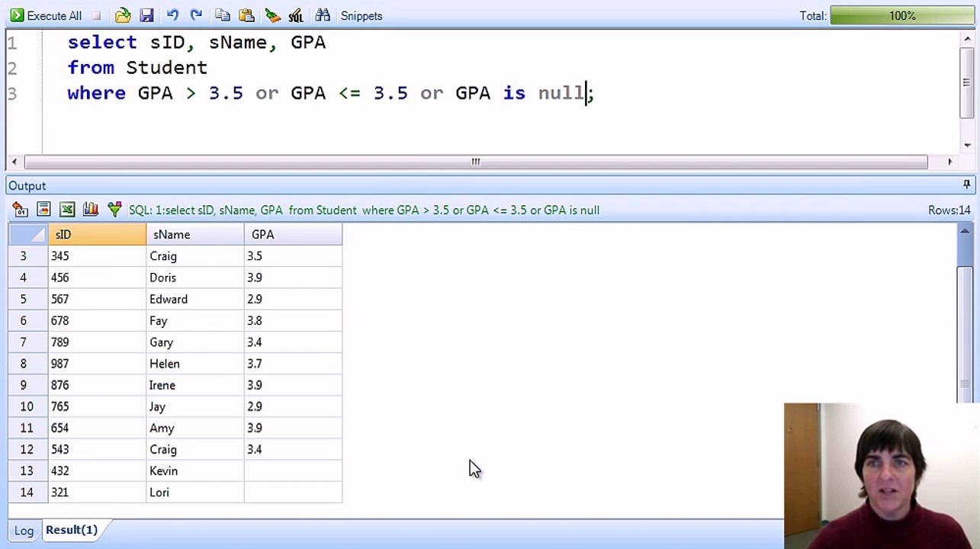Click the SQL formatter icon

tap(296, 15)
